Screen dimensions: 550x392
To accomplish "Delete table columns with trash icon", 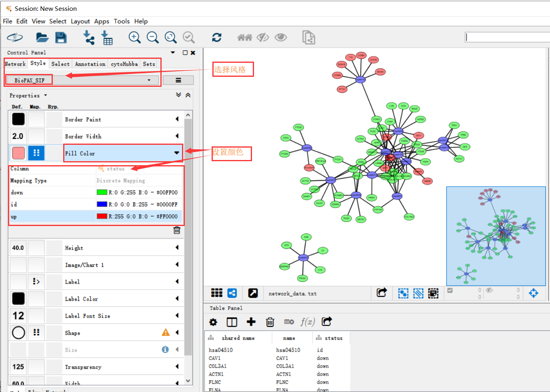I will pyautogui.click(x=270, y=322).
